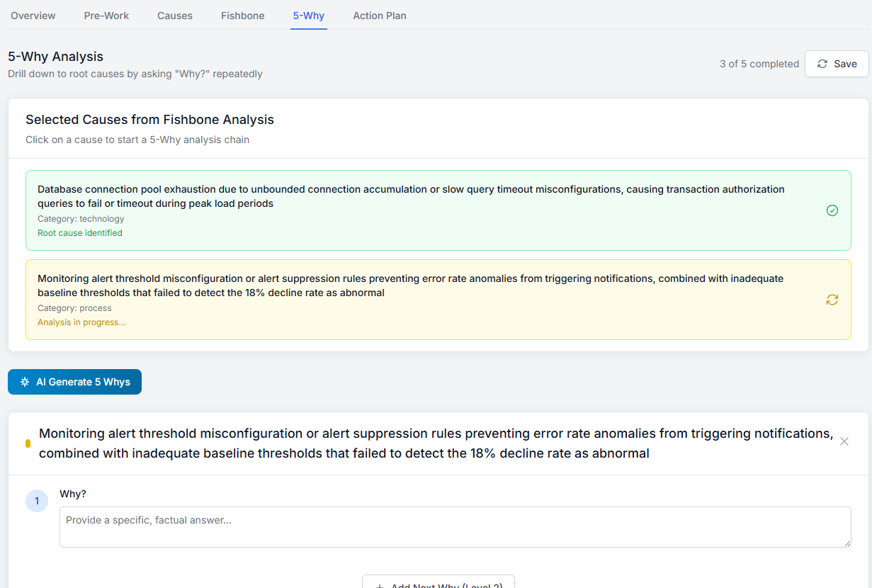Click 'Analysis in progress...' status text
The width and height of the screenshot is (872, 588).
[81, 322]
